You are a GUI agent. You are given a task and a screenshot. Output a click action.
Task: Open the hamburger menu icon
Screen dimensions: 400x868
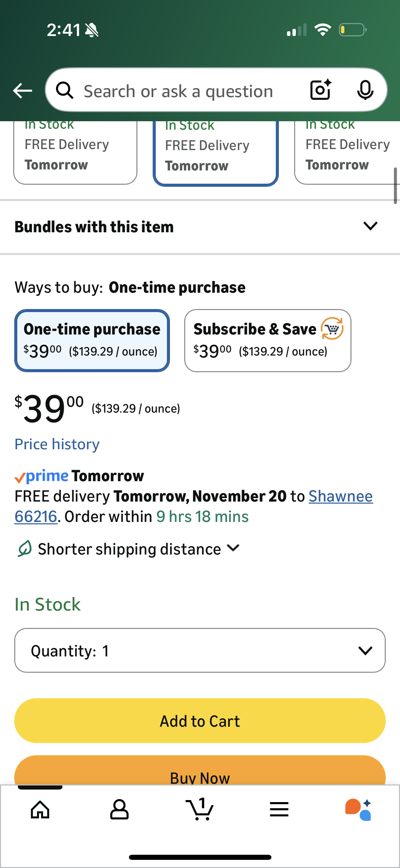279,810
